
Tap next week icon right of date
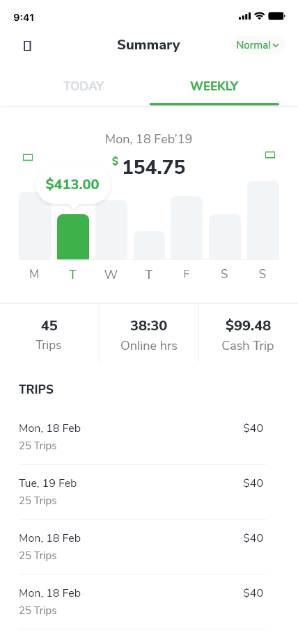click(270, 155)
